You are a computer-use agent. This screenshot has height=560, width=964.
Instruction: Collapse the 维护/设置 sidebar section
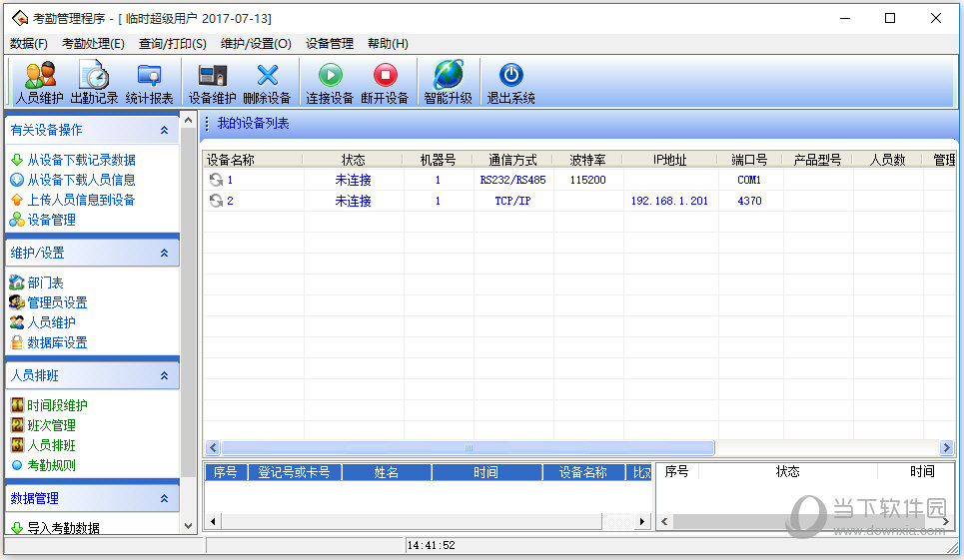(164, 254)
